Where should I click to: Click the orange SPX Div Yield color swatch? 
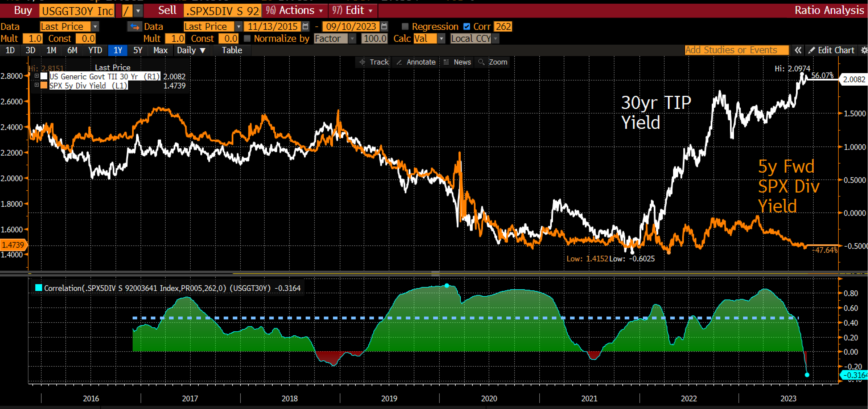pyautogui.click(x=44, y=86)
